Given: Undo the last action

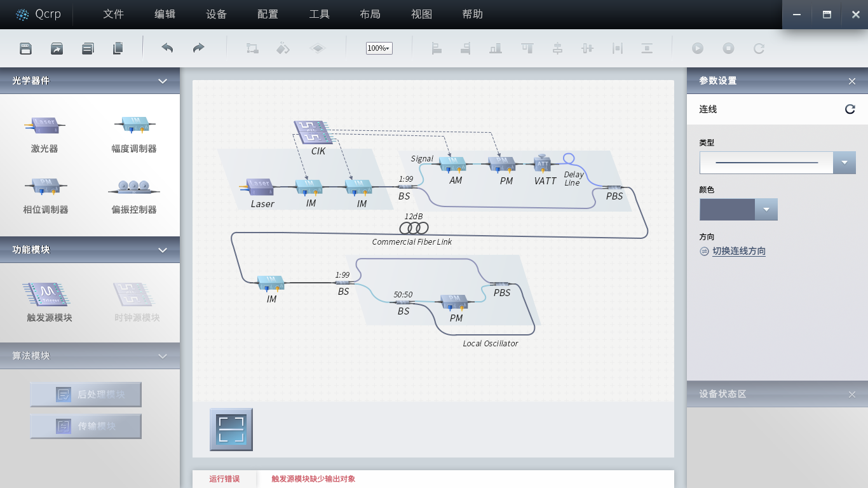Looking at the screenshot, I should pos(167,48).
